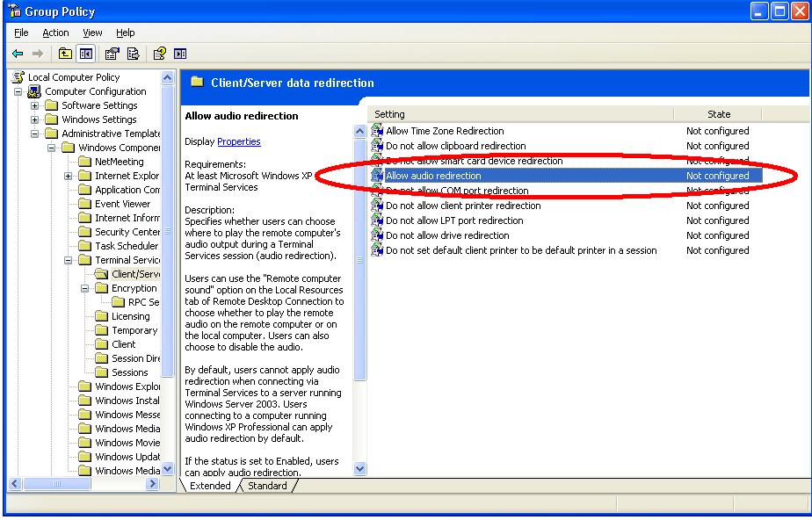
Task: Click the Event Viewer folder icon
Action: (85, 204)
